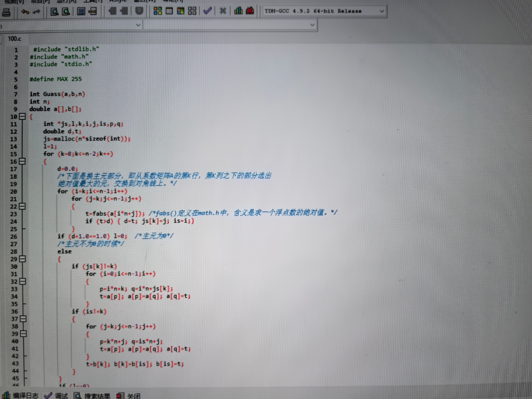The height and width of the screenshot is (399, 532).
Task: Click the Print toolbar icon
Action: point(6,12)
